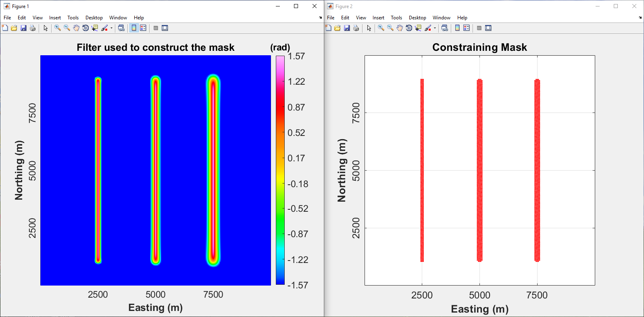The width and height of the screenshot is (644, 317).
Task: Toggle off Insert Colorbar in Figure 1
Action: click(x=134, y=28)
